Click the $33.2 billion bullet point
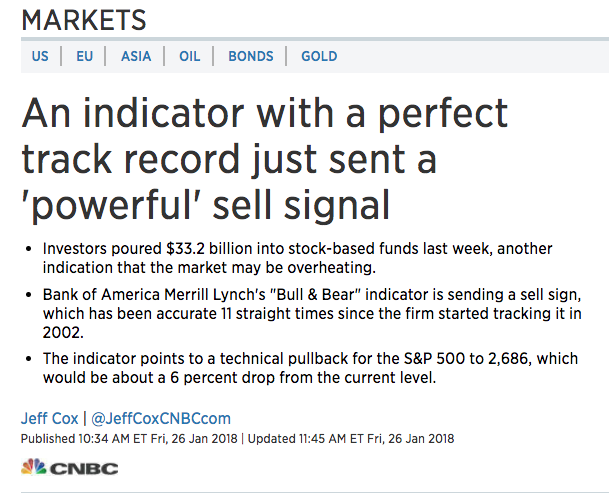Image resolution: width=609 pixels, height=499 pixels. pos(298,258)
